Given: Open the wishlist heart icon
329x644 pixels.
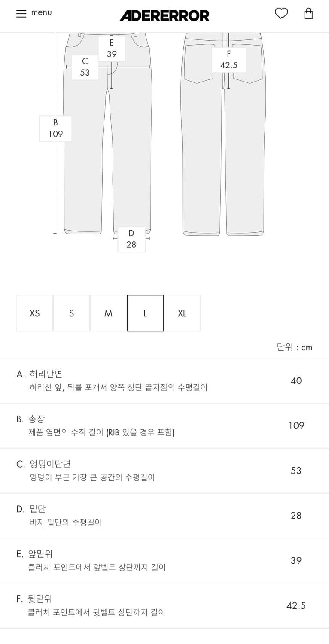Looking at the screenshot, I should pyautogui.click(x=281, y=13).
